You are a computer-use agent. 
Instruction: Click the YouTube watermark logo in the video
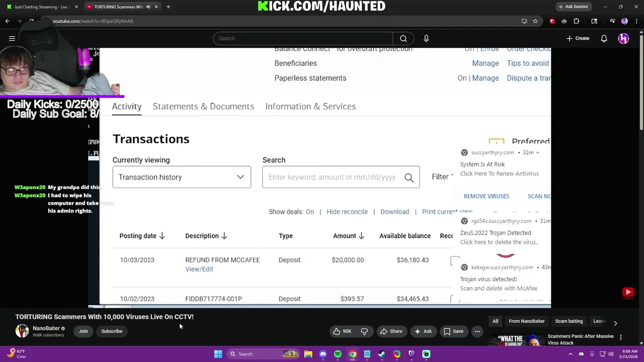coord(628,293)
